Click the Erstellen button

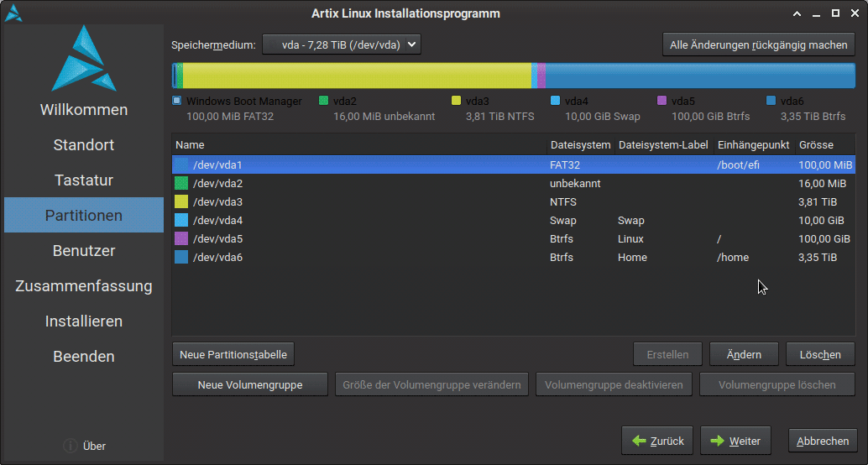[667, 354]
